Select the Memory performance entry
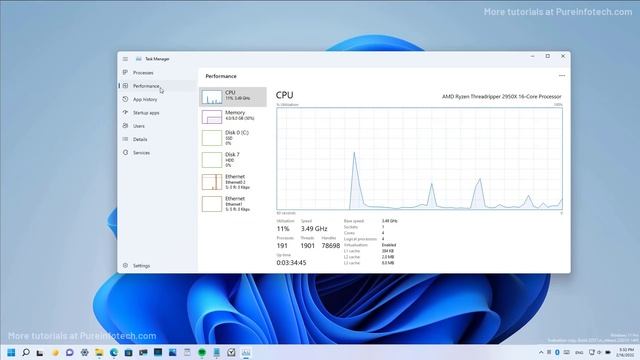The width and height of the screenshot is (640, 360). coord(233,117)
